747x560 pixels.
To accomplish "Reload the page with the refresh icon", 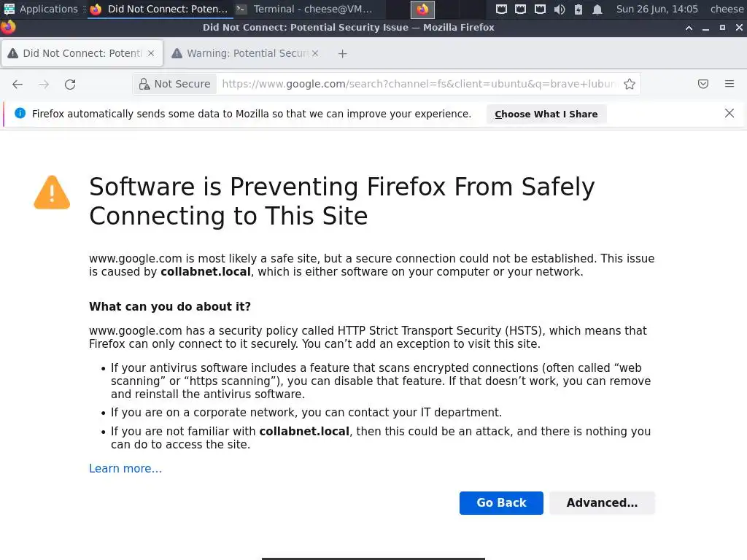I will 70,85.
